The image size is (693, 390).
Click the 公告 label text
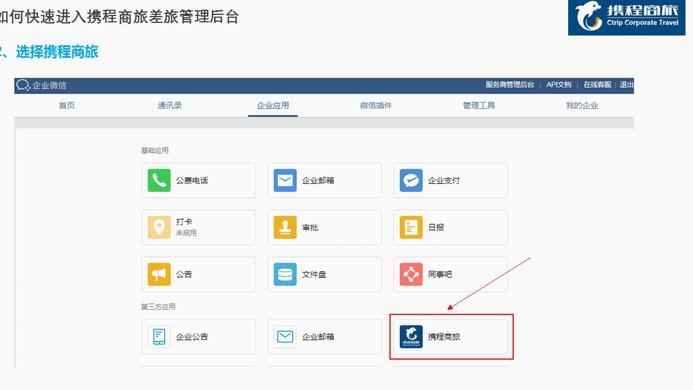184,274
